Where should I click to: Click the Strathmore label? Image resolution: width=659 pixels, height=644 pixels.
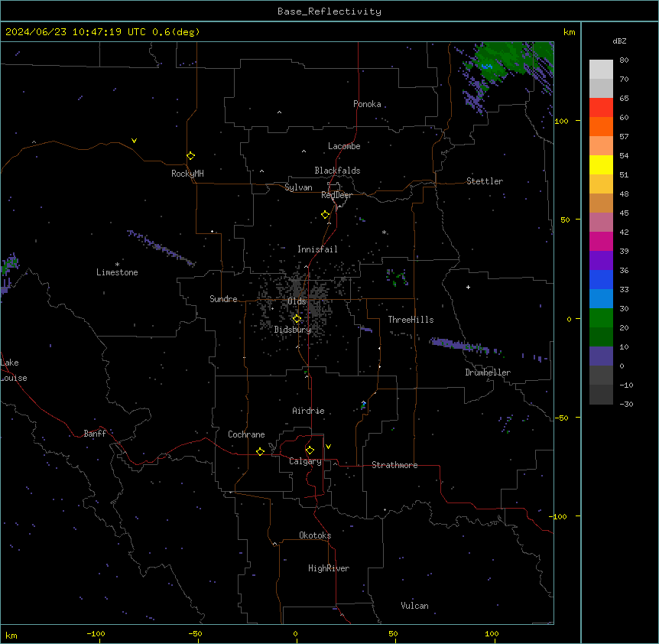[394, 465]
